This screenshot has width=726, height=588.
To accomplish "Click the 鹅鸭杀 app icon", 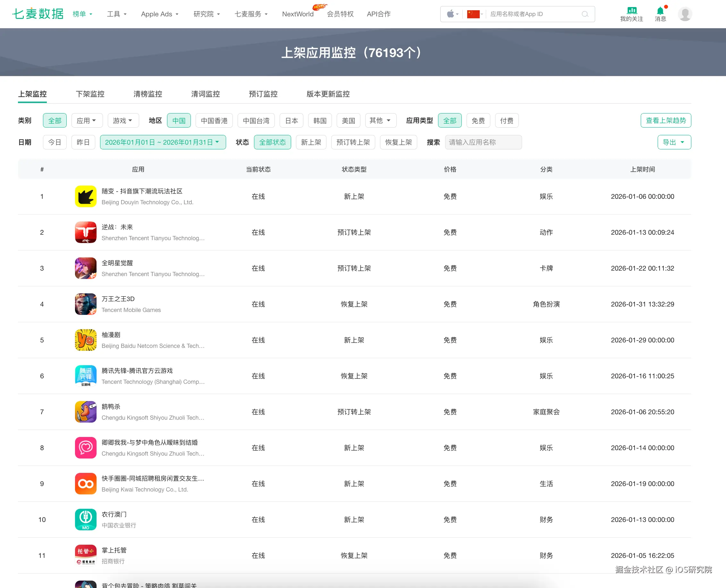I will point(86,412).
